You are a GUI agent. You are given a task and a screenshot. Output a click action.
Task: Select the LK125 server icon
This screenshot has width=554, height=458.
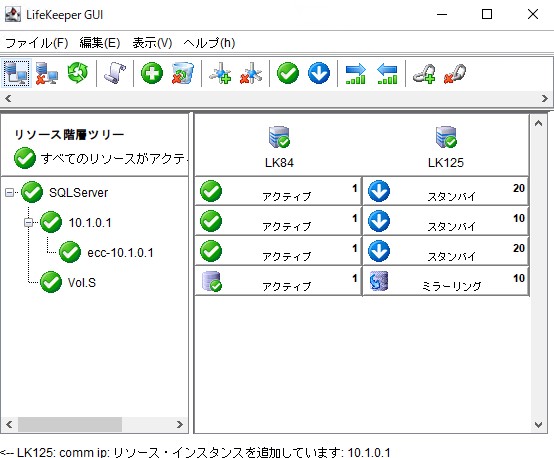446,137
